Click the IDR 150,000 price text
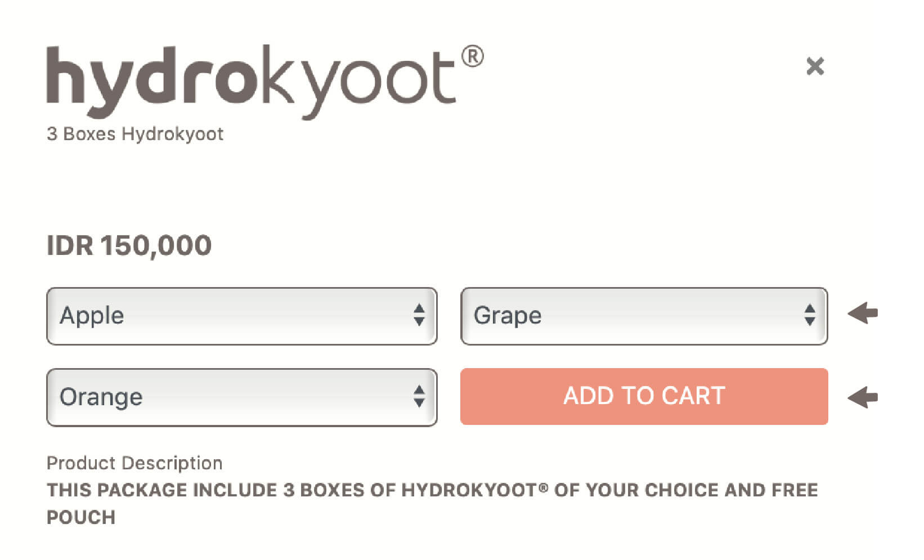This screenshot has height=560, width=924. point(129,246)
